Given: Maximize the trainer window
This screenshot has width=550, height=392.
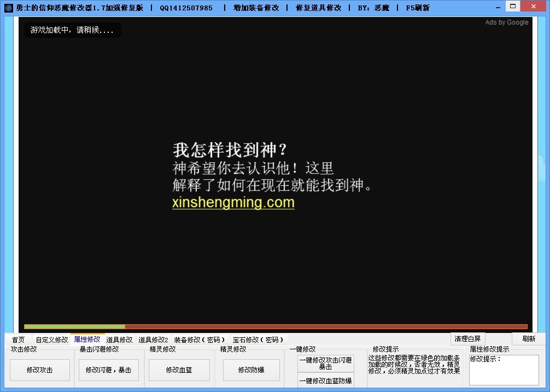Looking at the screenshot, I should point(513,7).
